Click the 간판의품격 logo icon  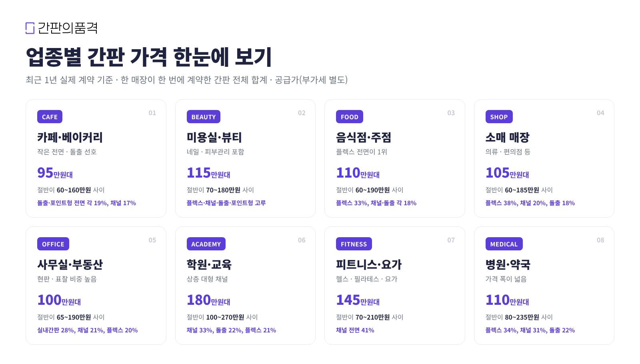[x=30, y=28]
